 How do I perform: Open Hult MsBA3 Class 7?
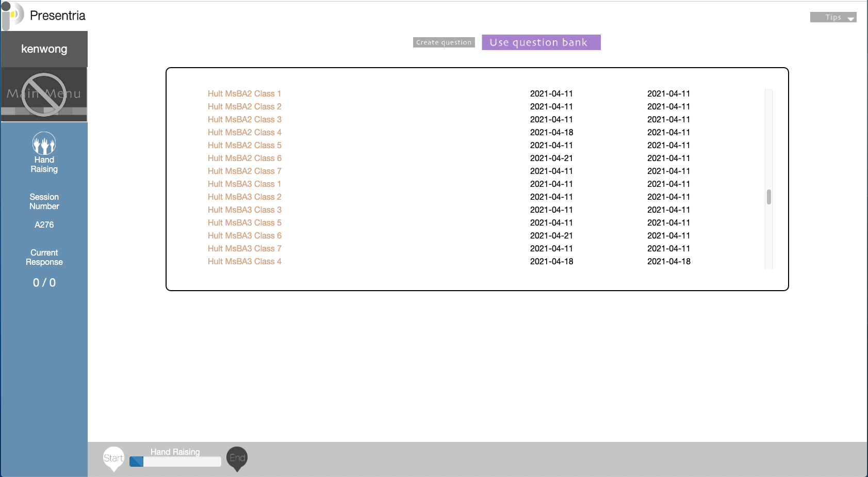tap(244, 248)
